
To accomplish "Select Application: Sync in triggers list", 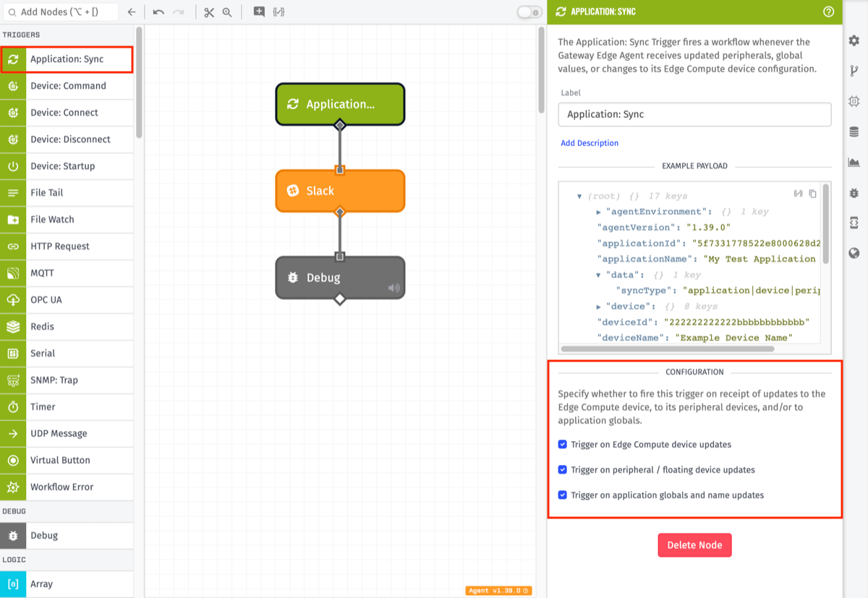I will (67, 59).
